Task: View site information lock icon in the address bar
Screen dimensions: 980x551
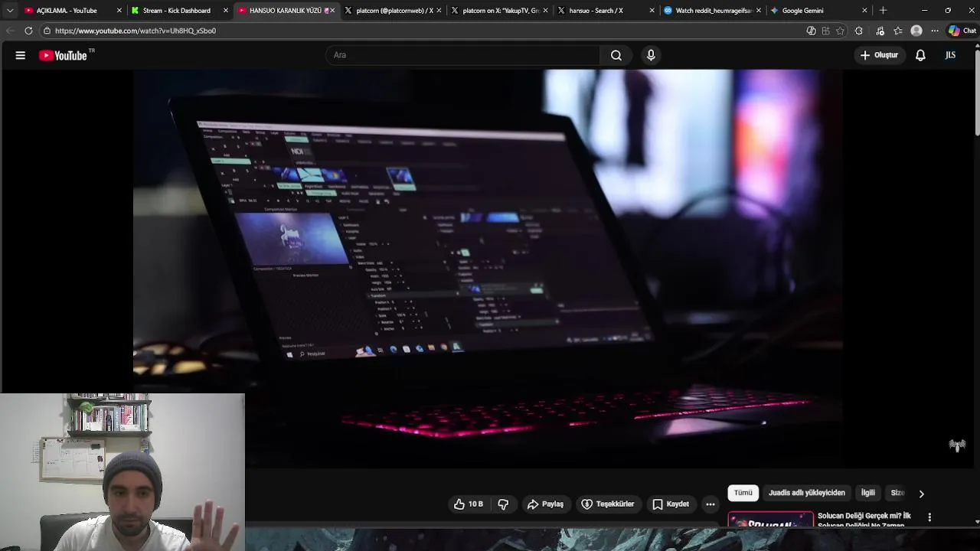Action: point(47,31)
